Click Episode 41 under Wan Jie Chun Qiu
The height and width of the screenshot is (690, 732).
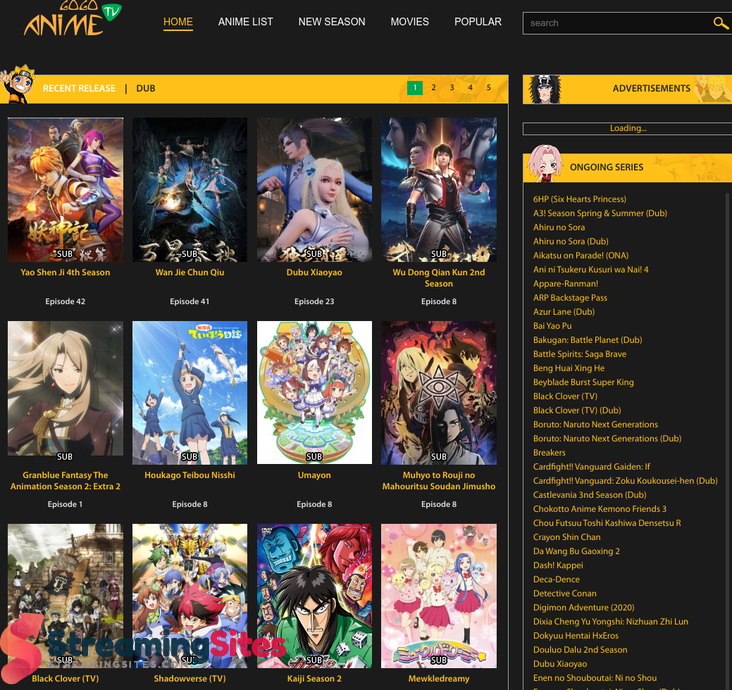190,302
